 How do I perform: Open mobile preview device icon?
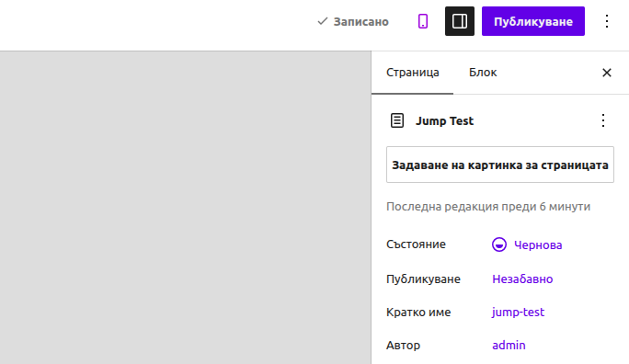pos(423,21)
